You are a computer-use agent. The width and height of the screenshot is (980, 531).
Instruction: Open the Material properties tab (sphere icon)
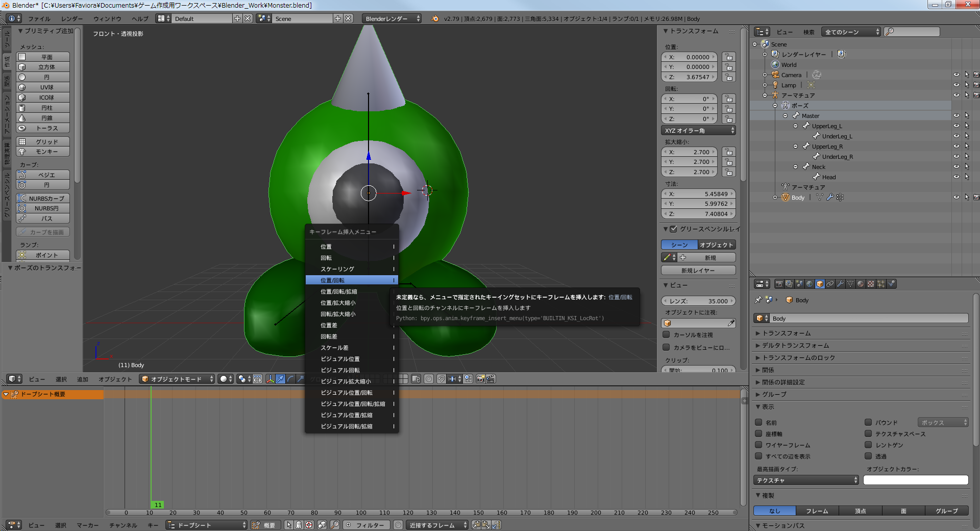[x=861, y=284]
